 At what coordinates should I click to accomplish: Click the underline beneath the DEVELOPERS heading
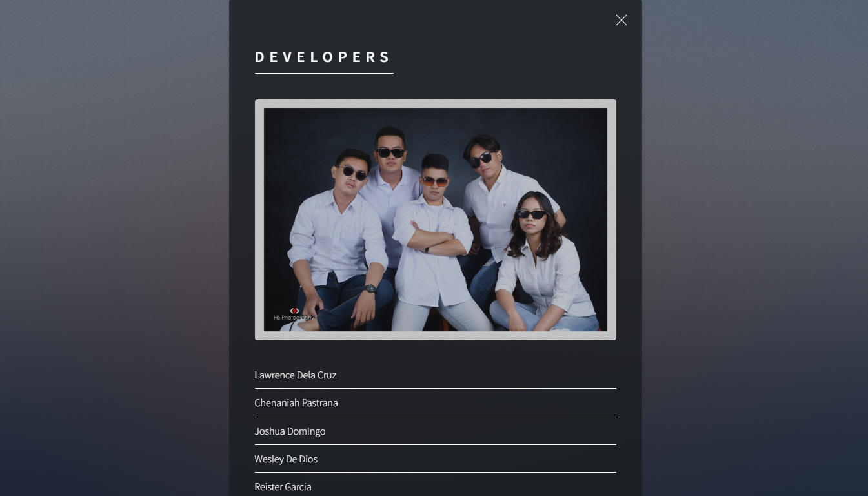(324, 73)
